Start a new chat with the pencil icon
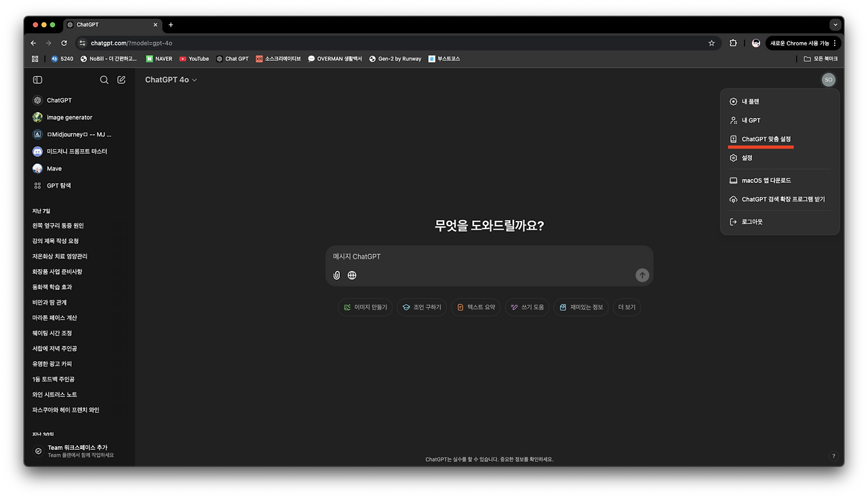Screen dimensions: 868x498 (x=121, y=80)
